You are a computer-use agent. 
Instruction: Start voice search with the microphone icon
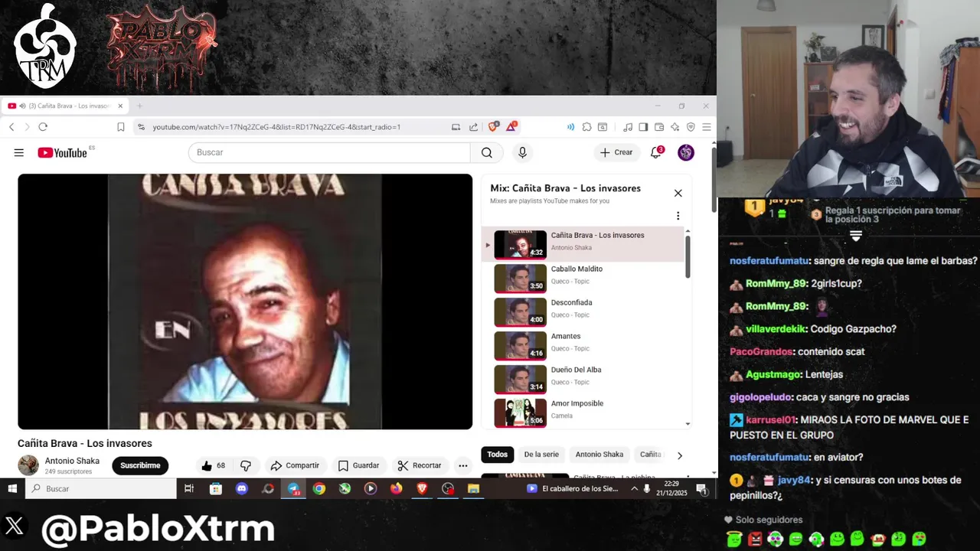point(522,152)
